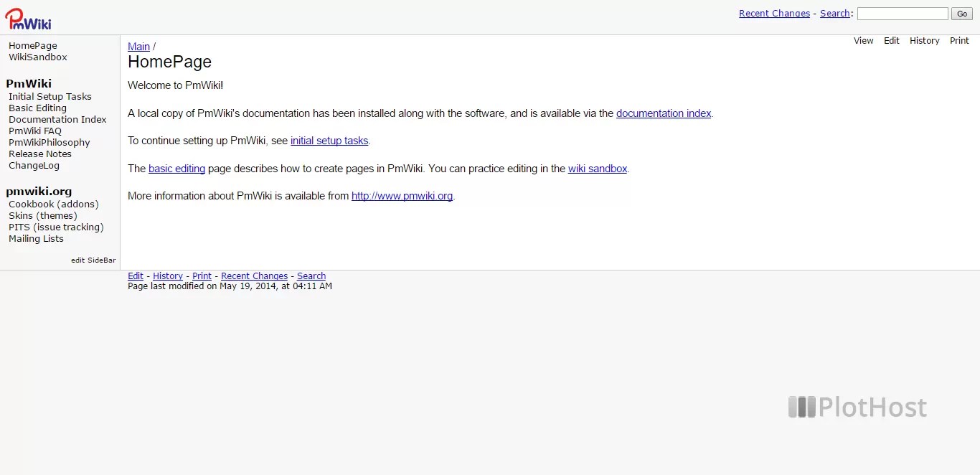This screenshot has height=475, width=980.
Task: Go to the Main breadcrumb group link
Action: click(x=138, y=47)
